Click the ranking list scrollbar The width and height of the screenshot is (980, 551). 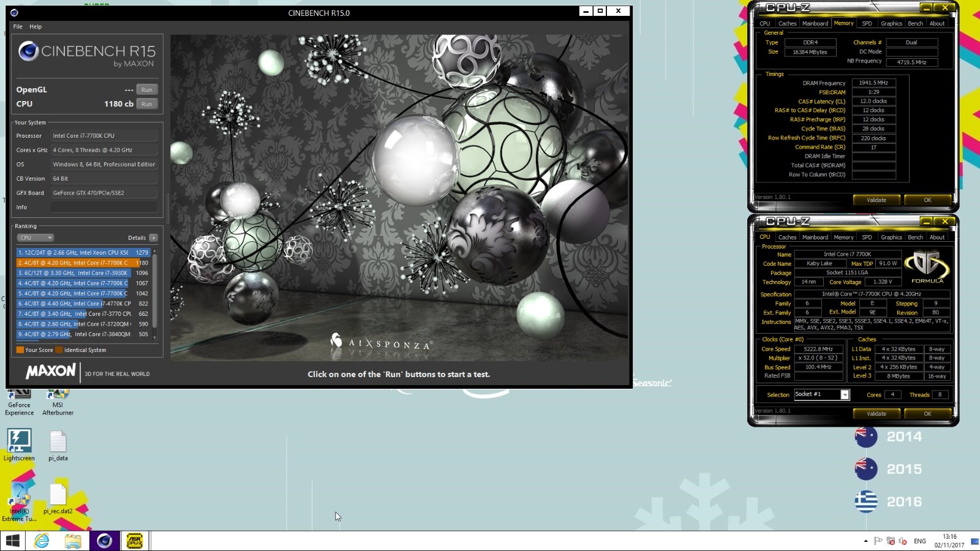point(154,294)
